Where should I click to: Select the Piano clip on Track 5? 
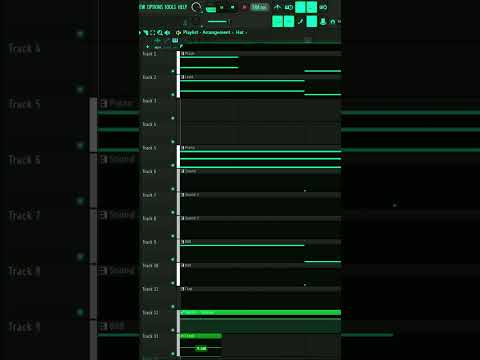click(260, 157)
